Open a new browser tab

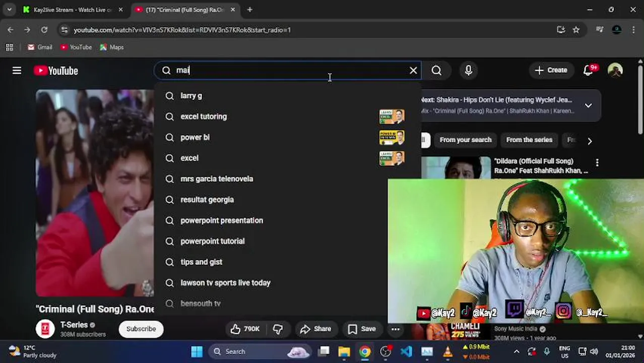click(x=249, y=10)
